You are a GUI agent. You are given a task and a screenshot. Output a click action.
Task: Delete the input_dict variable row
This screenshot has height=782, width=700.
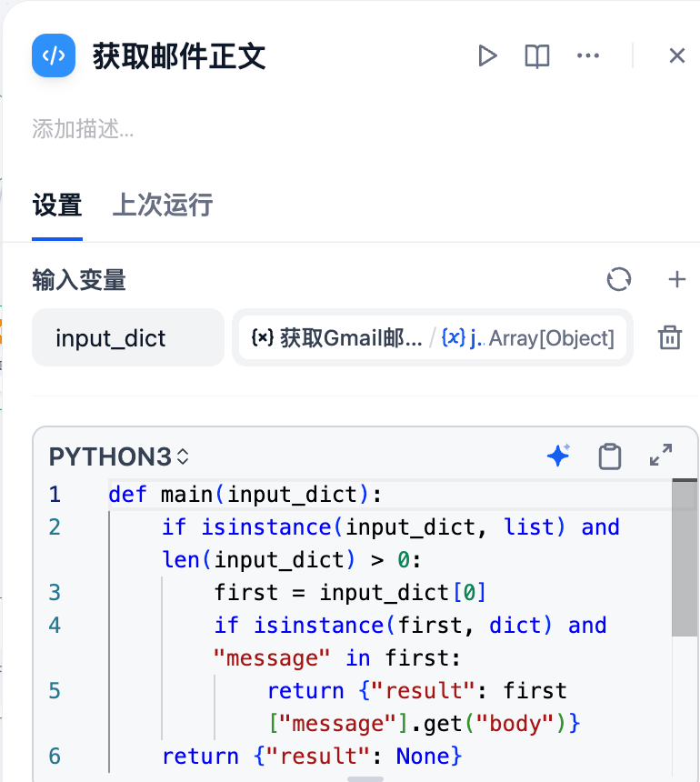(x=670, y=337)
